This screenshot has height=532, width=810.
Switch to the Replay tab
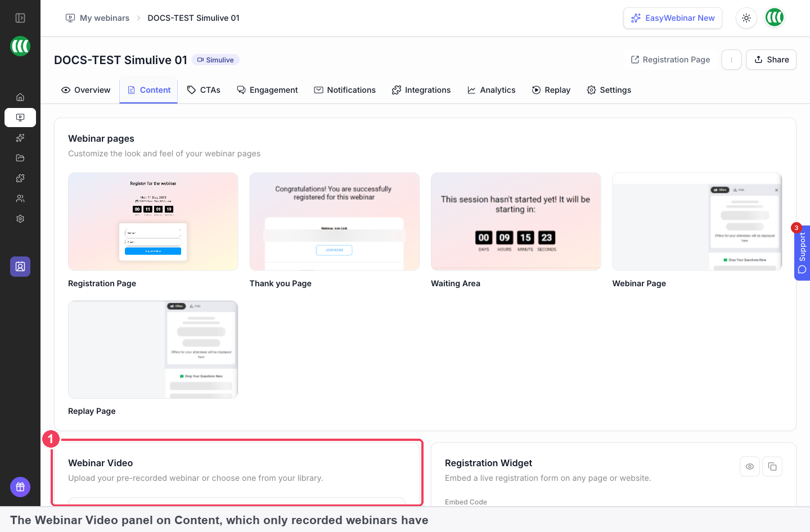551,90
